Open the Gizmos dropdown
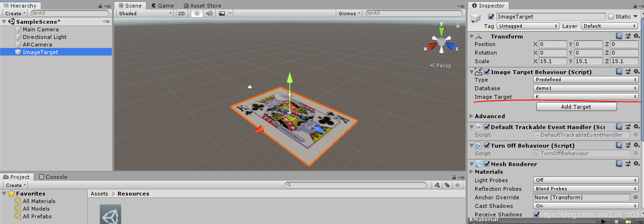The width and height of the screenshot is (644, 224). pos(350,13)
